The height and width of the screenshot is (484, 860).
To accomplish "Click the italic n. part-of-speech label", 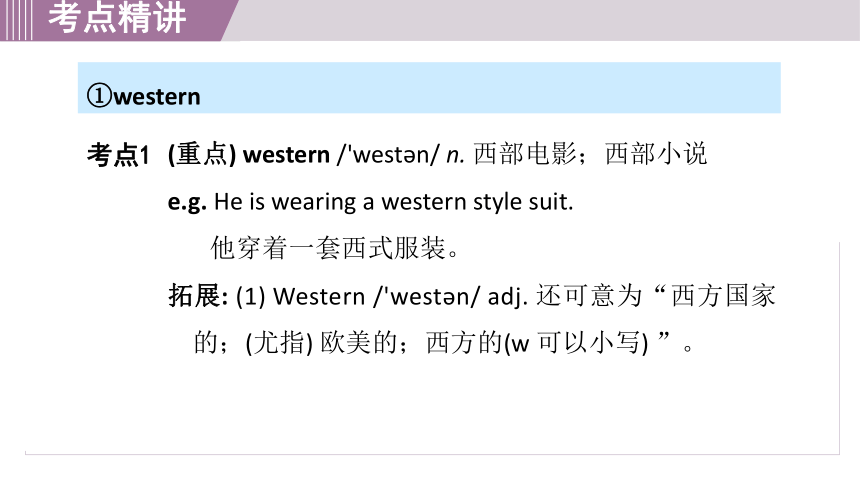I will (x=455, y=156).
